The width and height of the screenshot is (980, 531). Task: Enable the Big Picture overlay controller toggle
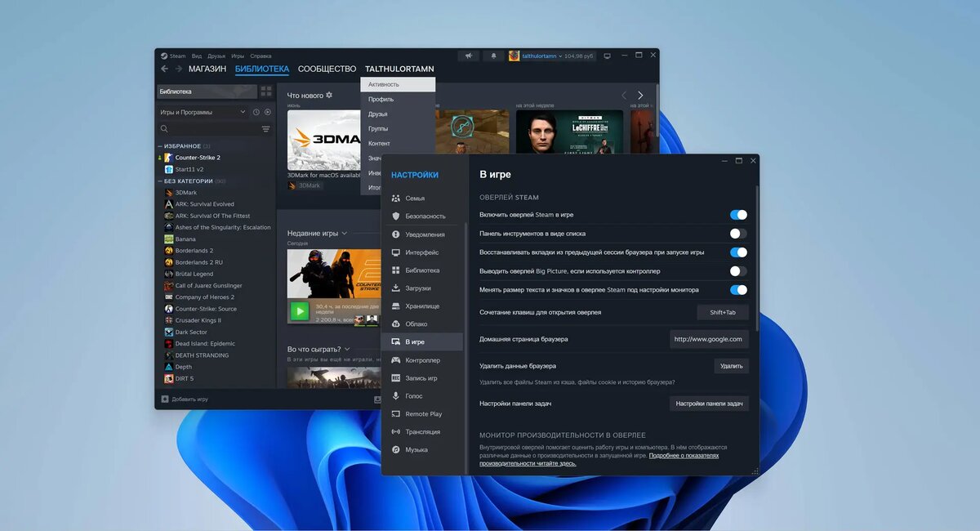(x=738, y=271)
